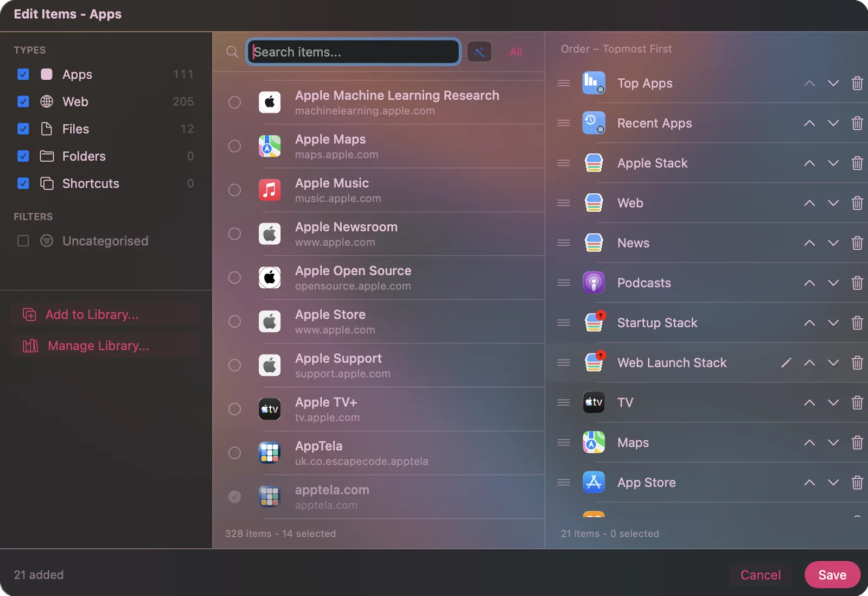
Task: Click the Startup Stack icon
Action: pos(594,322)
